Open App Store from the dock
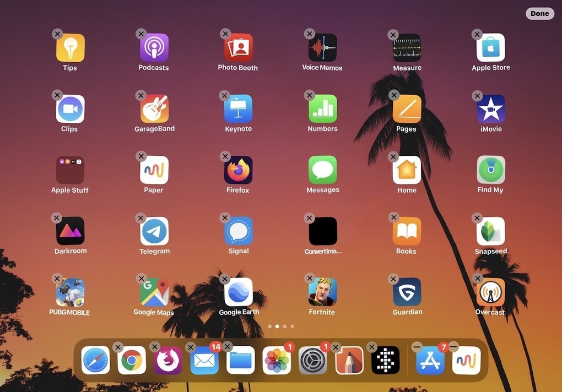The image size is (562, 392). (430, 360)
